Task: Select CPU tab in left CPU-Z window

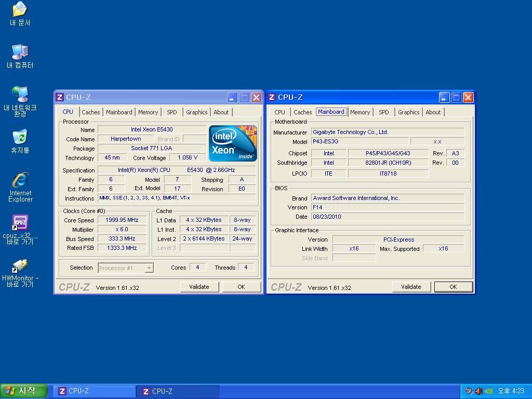Action: 68,112
